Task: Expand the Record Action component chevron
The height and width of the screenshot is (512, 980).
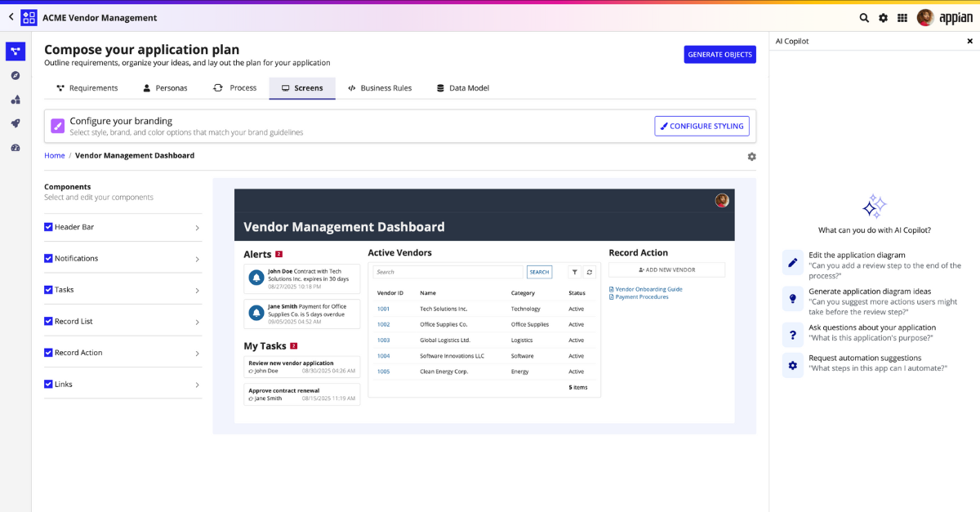Action: [x=197, y=354]
